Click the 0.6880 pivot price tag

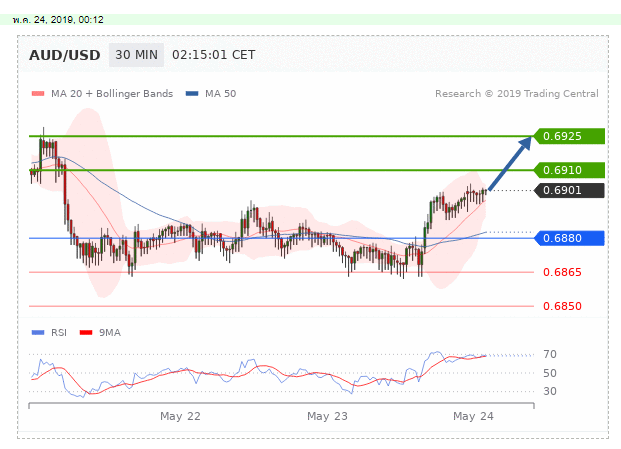point(569,238)
